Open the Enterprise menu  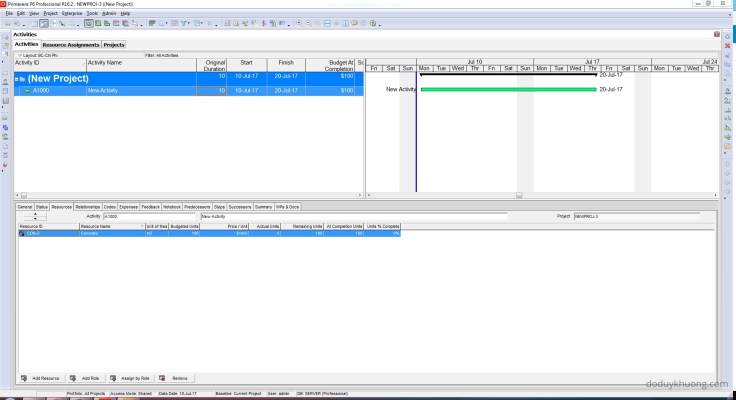72,13
